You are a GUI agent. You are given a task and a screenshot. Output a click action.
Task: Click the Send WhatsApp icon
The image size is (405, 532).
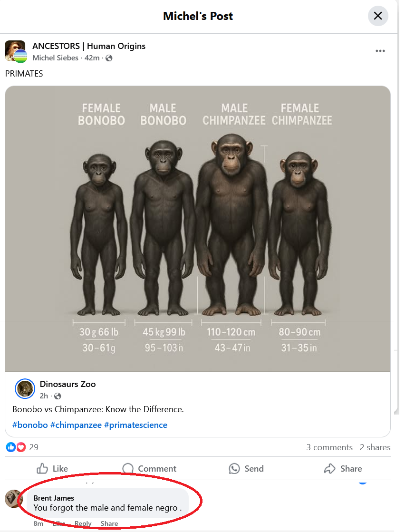tap(234, 469)
